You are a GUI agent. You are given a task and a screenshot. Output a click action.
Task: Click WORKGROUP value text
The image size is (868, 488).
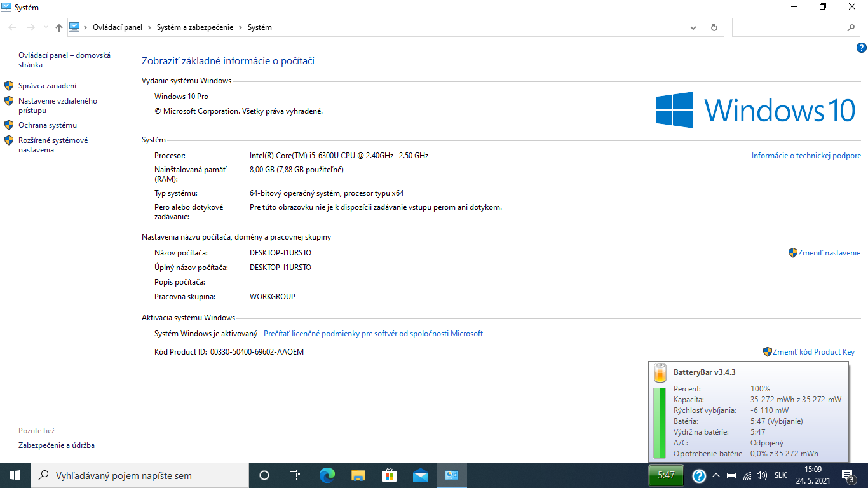[x=273, y=297]
